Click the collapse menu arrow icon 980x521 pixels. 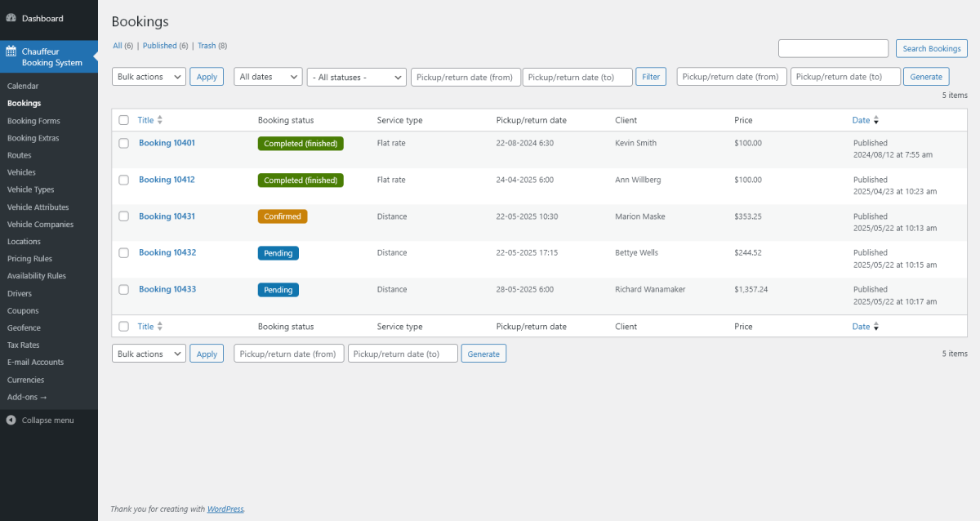coord(11,420)
